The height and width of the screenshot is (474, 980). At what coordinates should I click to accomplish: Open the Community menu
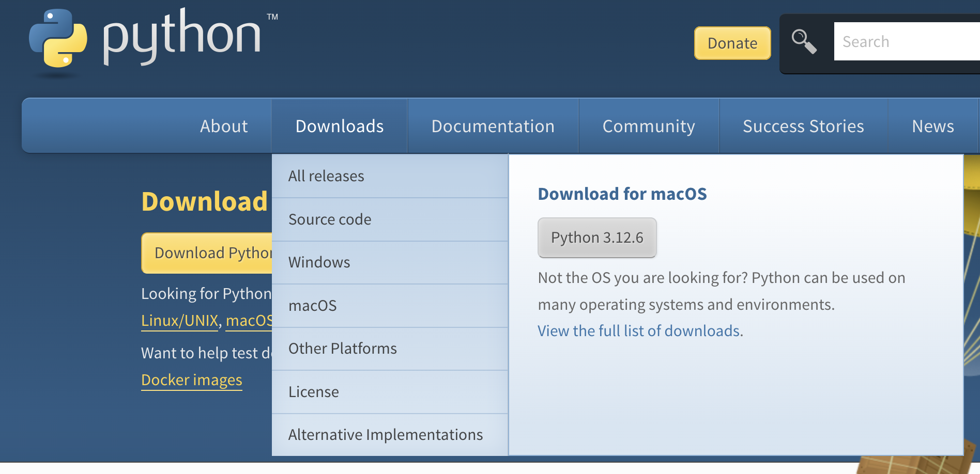649,126
